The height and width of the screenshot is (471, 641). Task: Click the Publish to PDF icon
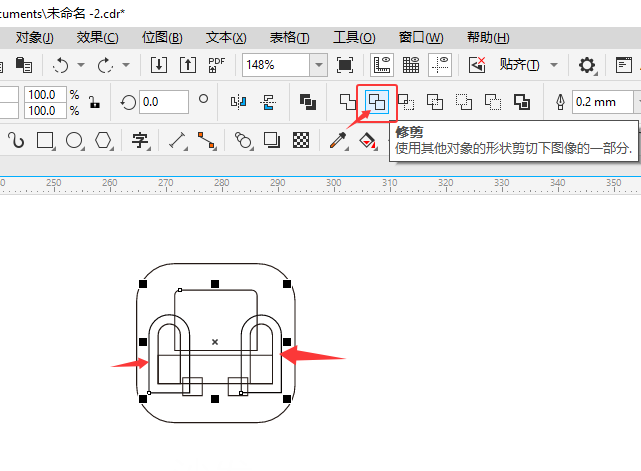(x=216, y=65)
